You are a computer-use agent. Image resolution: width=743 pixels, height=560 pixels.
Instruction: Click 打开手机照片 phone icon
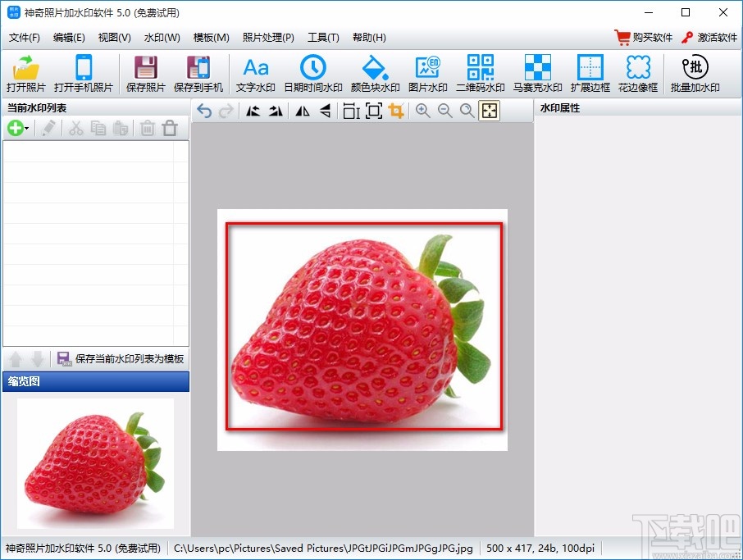coord(84,73)
